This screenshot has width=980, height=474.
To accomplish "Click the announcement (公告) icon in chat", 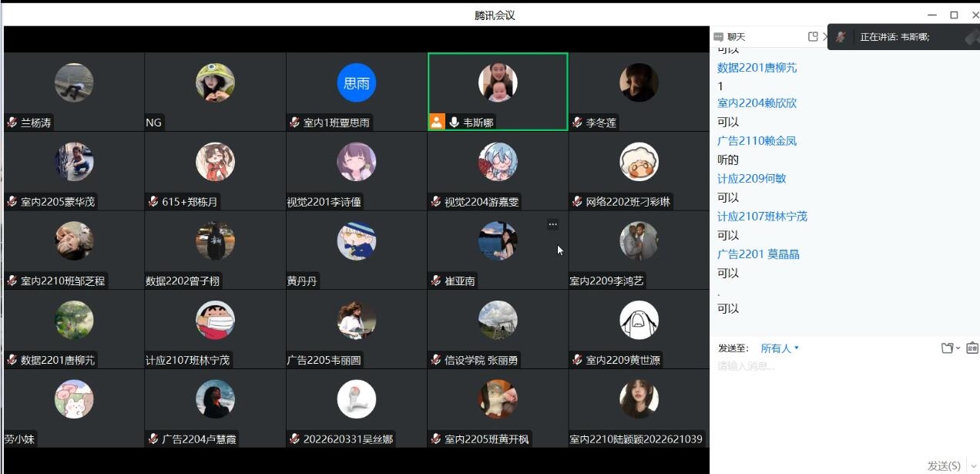I will 972,348.
